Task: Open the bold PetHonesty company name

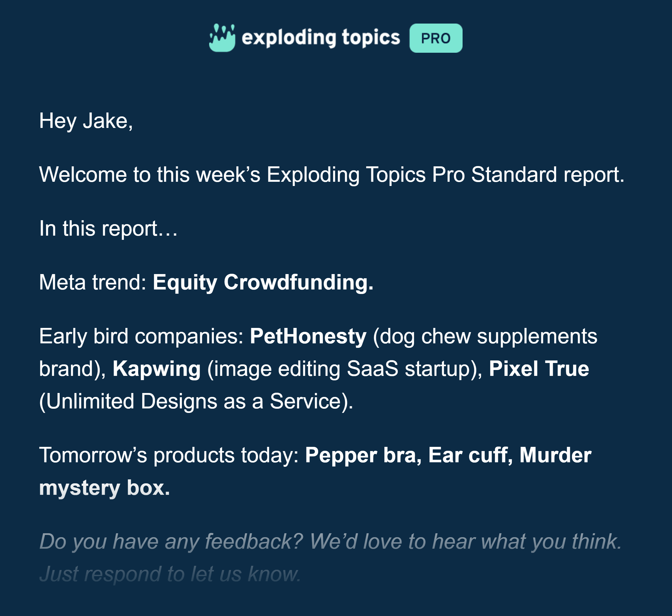Action: (x=308, y=336)
